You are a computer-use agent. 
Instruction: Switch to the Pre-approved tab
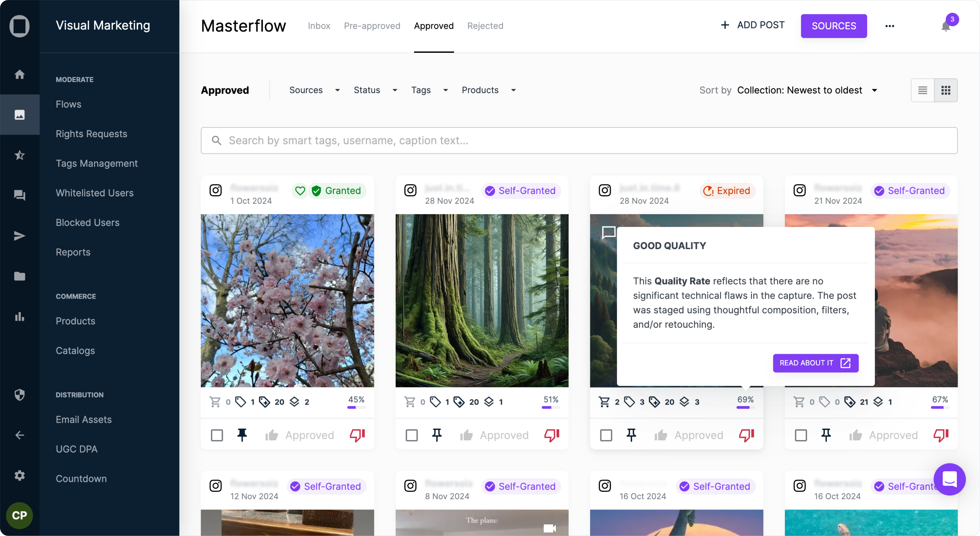point(372,26)
